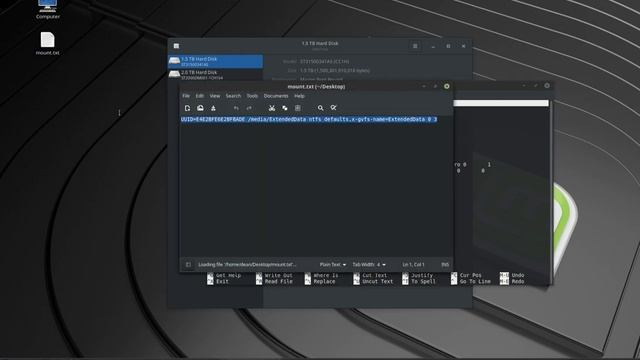Click the Undo arrow in the editor toolbar
The width and height of the screenshot is (640, 360).
click(x=236, y=108)
